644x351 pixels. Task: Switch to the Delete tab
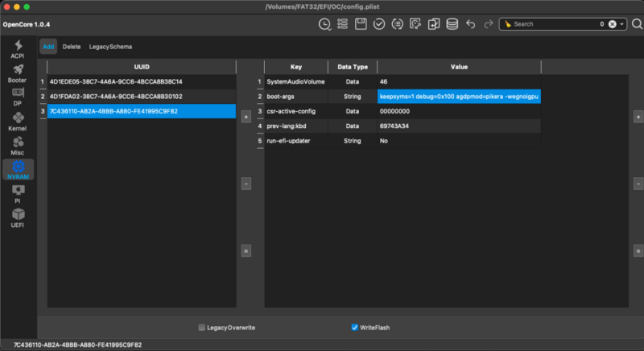pyautogui.click(x=72, y=47)
